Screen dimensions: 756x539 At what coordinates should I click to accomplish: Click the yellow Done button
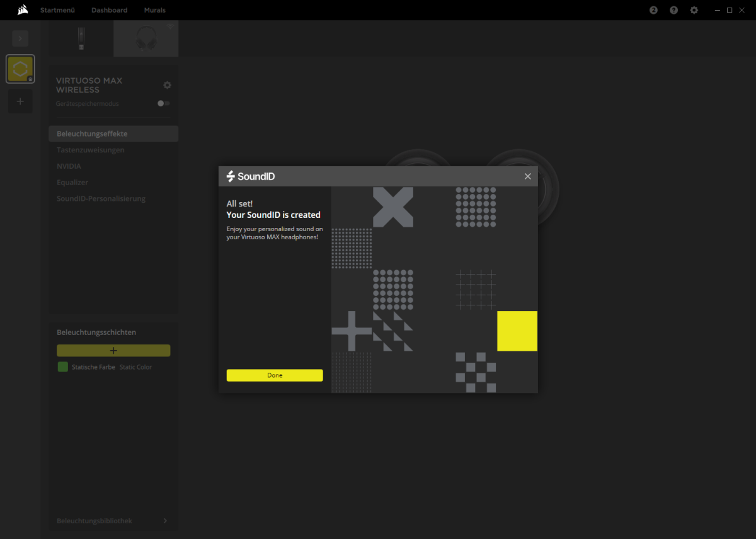tap(275, 375)
